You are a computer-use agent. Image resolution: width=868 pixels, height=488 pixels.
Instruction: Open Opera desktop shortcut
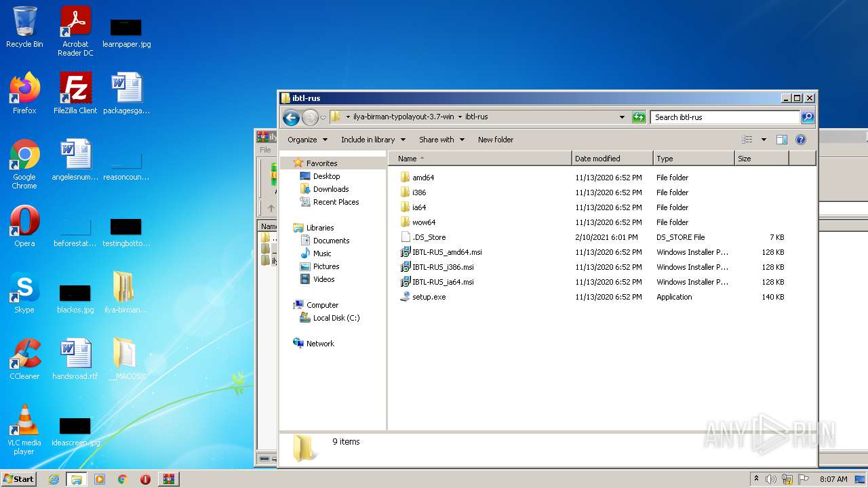coord(24,226)
